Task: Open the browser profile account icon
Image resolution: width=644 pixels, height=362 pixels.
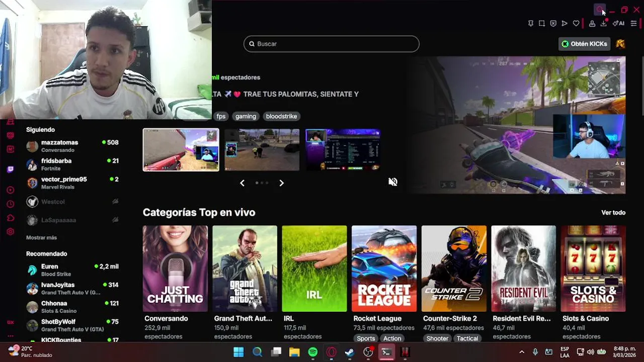Action: [x=592, y=24]
